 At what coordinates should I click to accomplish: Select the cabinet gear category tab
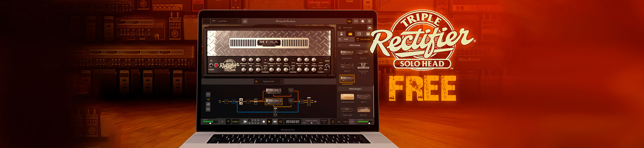click(359, 34)
